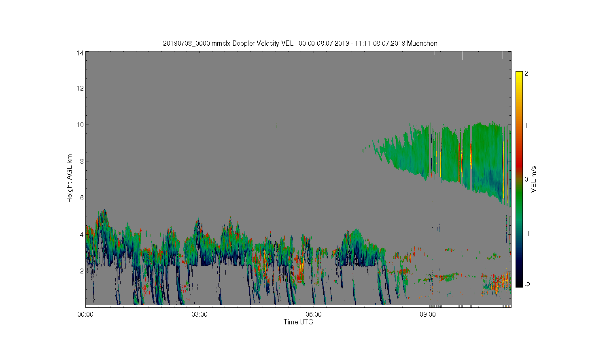Click the 03:00 time axis label
607x364 pixels.
coord(200,314)
